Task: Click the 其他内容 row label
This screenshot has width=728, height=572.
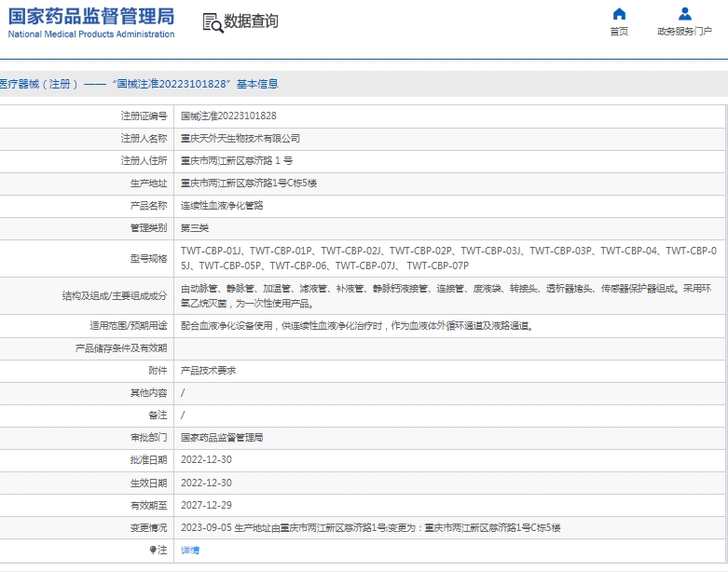Action: point(148,392)
